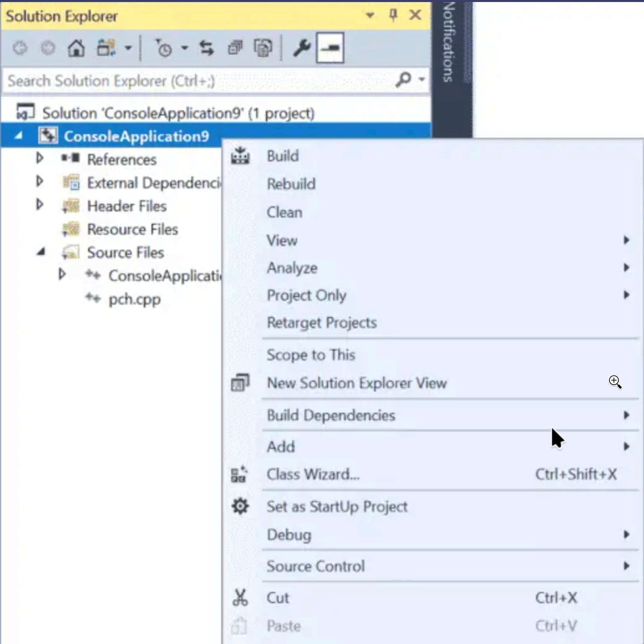Toggle the Preview Selected Items button

330,48
